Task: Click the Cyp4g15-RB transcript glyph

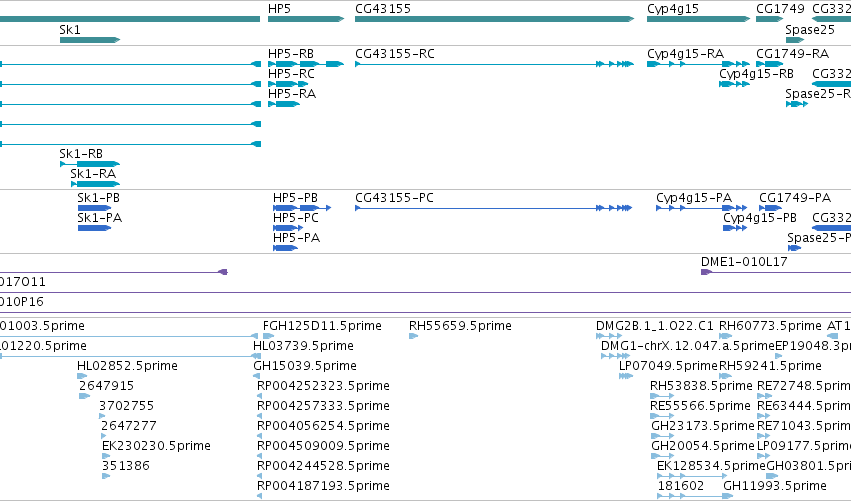Action: click(x=734, y=84)
